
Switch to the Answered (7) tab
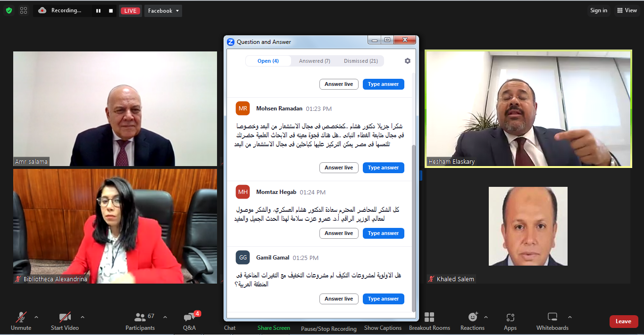pos(314,61)
